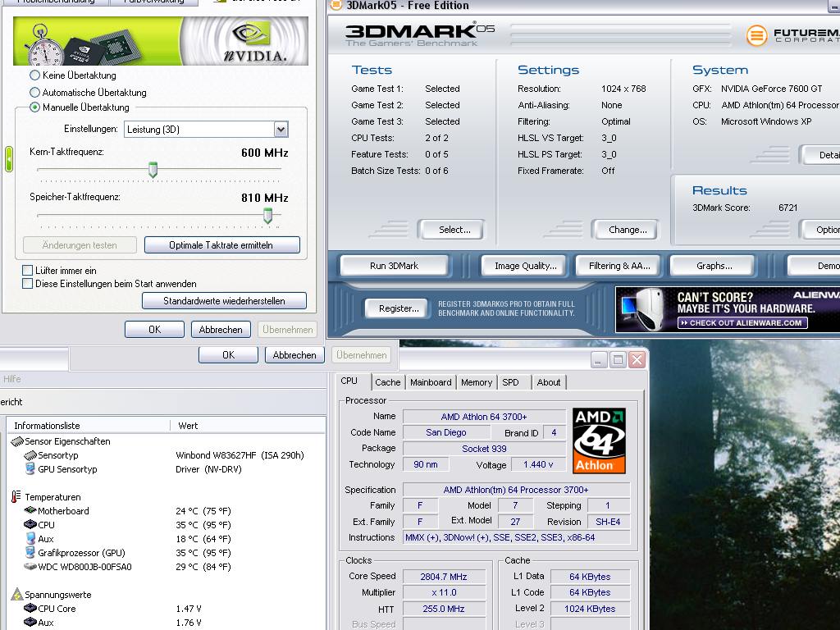840x630 pixels.
Task: Open Filtering & AA... in 3DMark05
Action: (x=619, y=266)
